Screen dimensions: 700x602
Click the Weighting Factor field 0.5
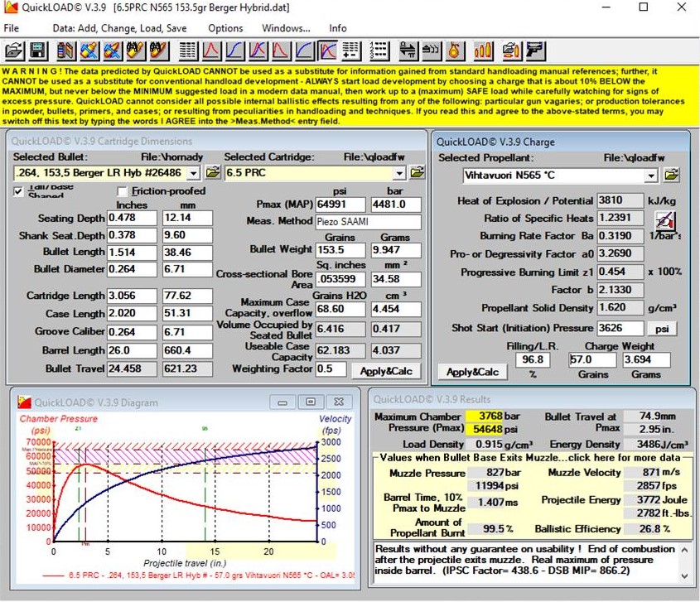[x=331, y=369]
